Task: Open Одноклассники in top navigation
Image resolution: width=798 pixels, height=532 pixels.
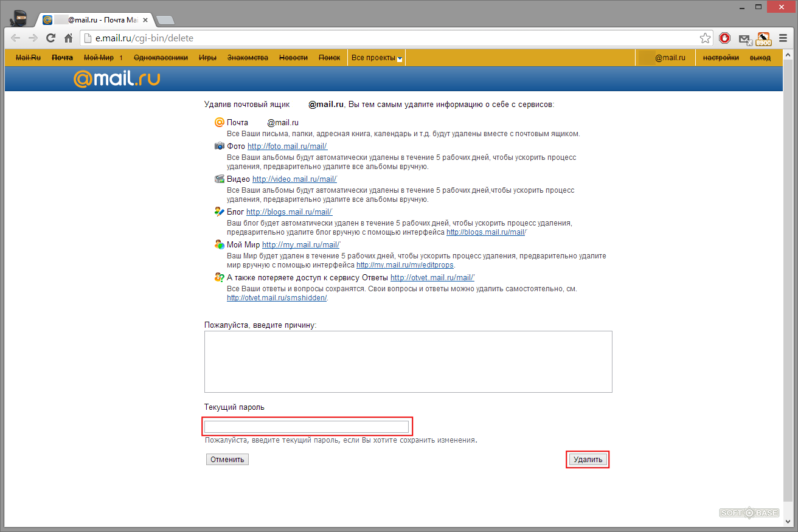Action: click(x=161, y=58)
